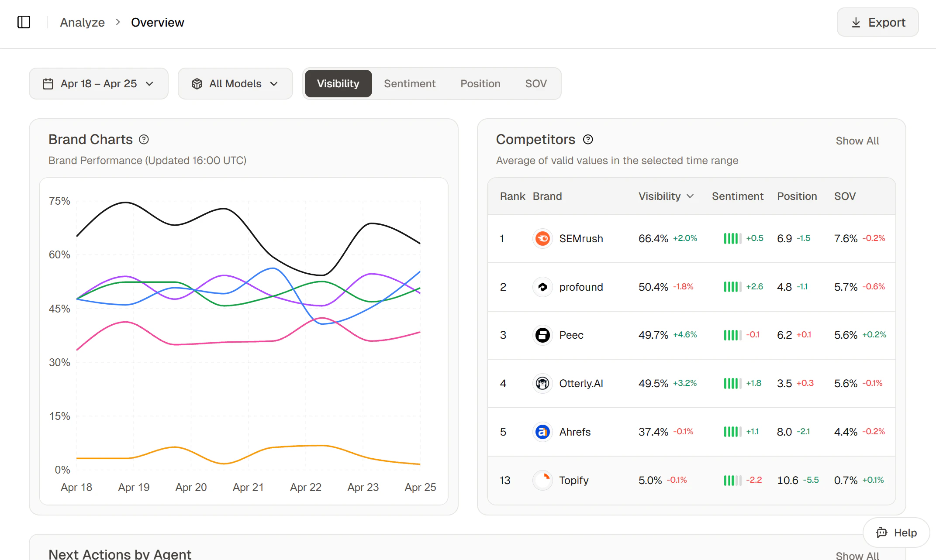Click the Peec brand logo
Image resolution: width=936 pixels, height=560 pixels.
tap(542, 335)
